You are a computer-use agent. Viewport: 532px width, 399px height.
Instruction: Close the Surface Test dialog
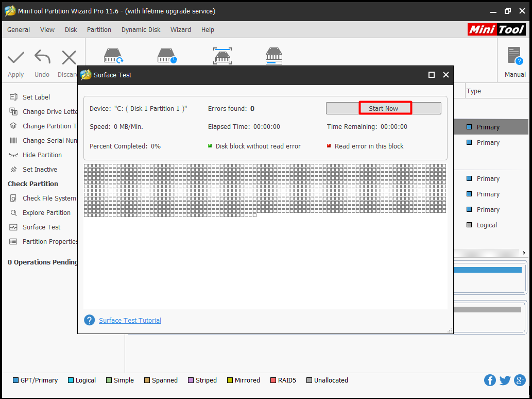446,75
